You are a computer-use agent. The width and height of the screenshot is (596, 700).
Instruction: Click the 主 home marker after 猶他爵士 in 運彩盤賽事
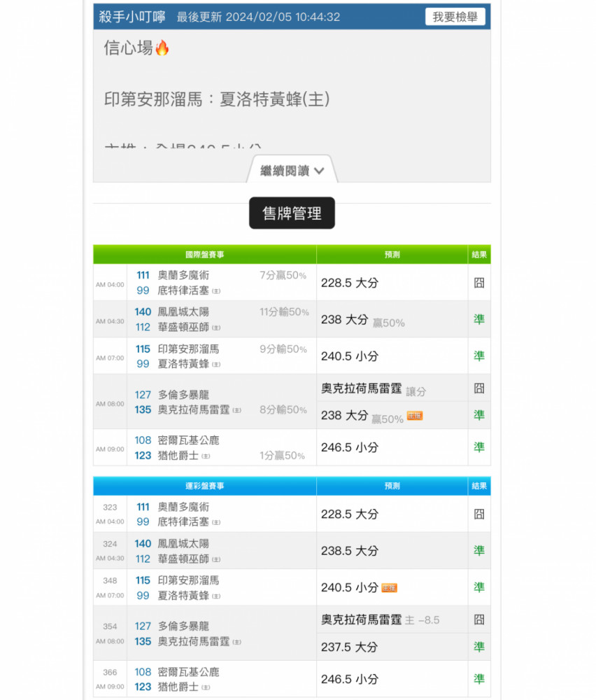click(206, 687)
